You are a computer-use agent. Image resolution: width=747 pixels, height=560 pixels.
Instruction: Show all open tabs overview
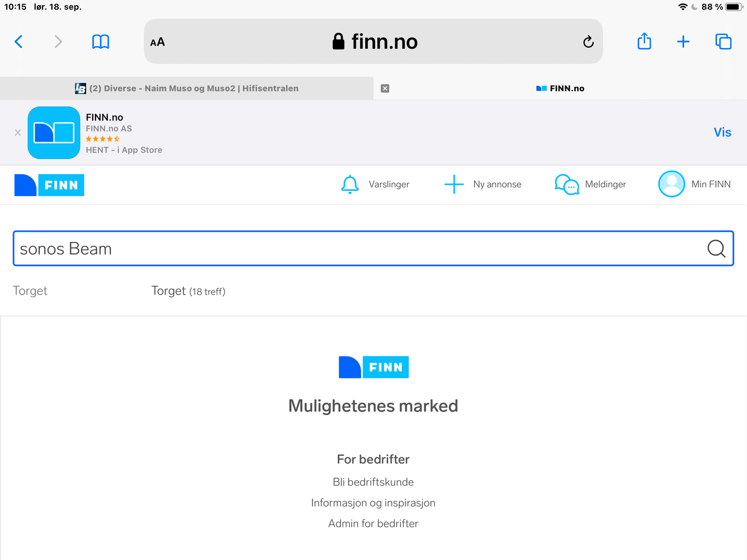(723, 41)
